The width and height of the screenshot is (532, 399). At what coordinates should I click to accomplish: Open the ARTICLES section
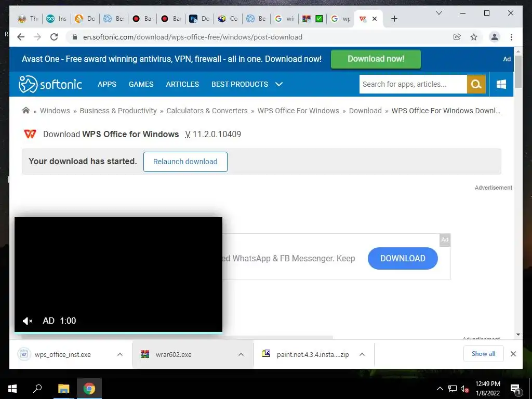tap(182, 84)
